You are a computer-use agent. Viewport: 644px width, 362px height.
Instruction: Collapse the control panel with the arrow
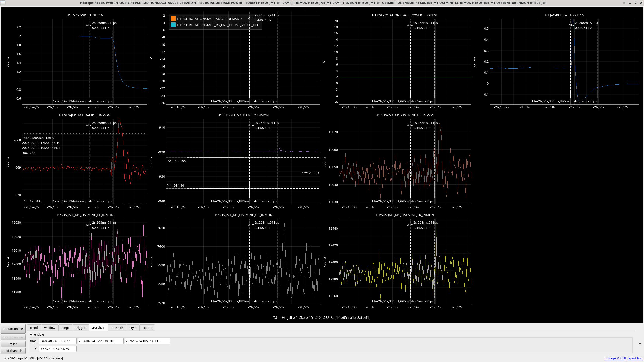coord(640,343)
